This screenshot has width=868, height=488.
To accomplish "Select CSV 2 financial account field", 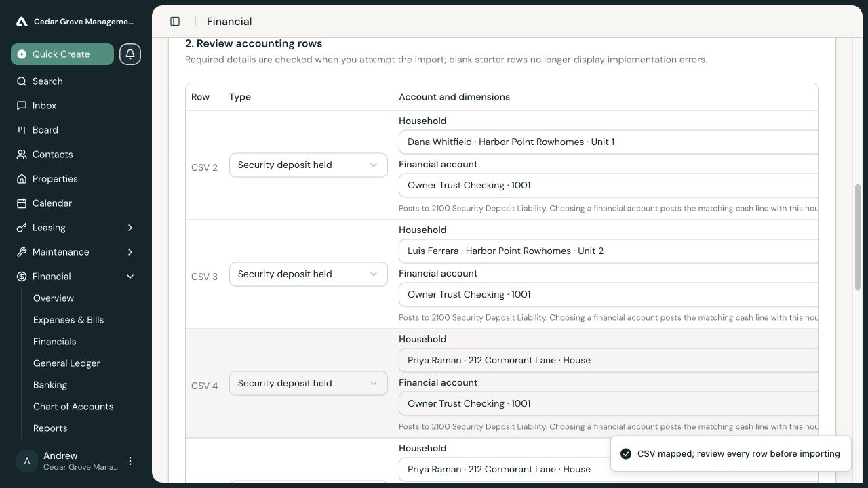I will 608,186.
